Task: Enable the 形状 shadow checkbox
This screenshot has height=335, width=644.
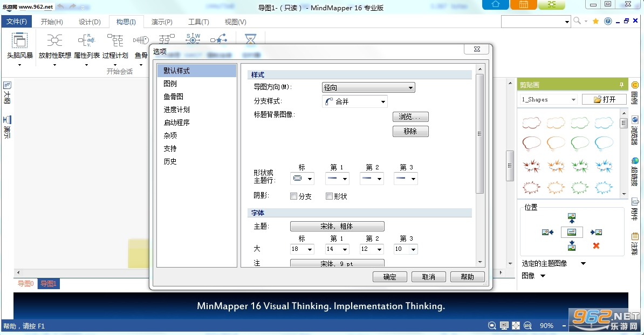Action: coord(329,196)
